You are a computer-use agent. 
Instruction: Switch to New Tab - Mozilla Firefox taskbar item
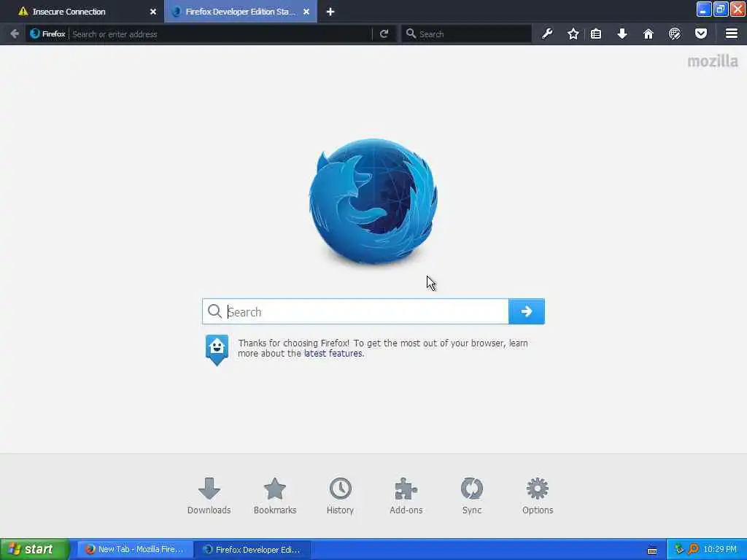[135, 549]
